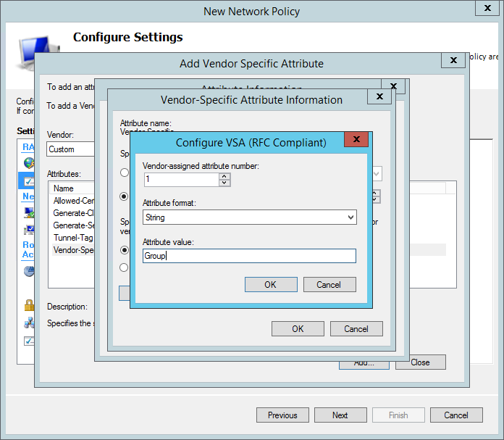Click the blue-screen computer icon in settings list
The image size is (504, 440).
click(x=29, y=212)
